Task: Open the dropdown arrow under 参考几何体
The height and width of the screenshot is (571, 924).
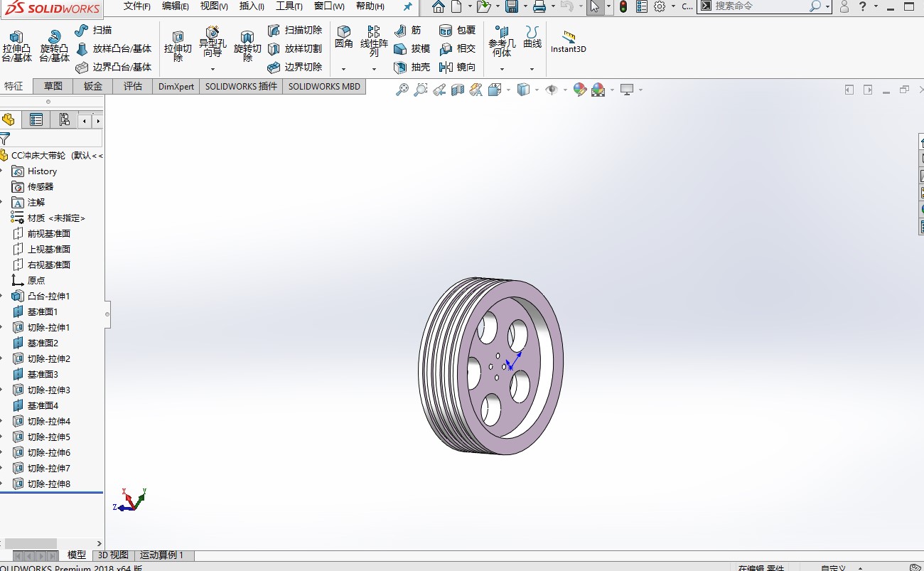Action: (x=502, y=69)
